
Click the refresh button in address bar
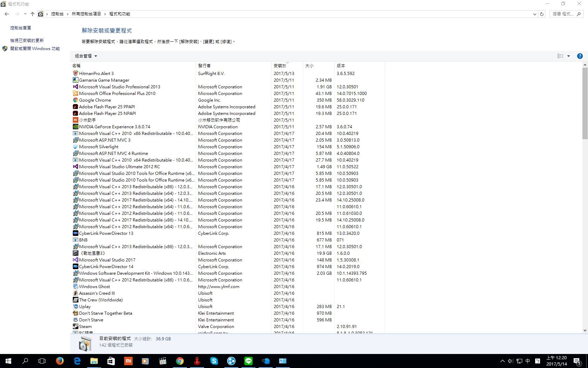tap(542, 14)
